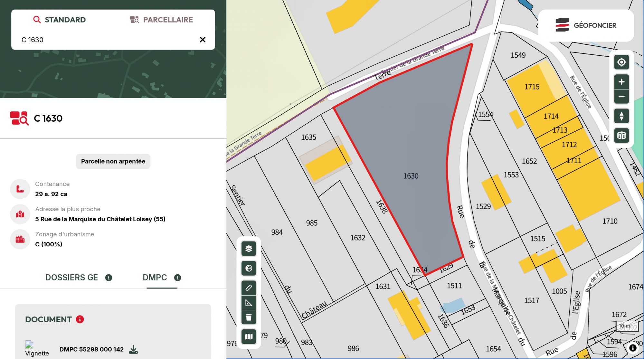The height and width of the screenshot is (359, 644).
Task: Toggle the 3D map view
Action: click(x=621, y=136)
